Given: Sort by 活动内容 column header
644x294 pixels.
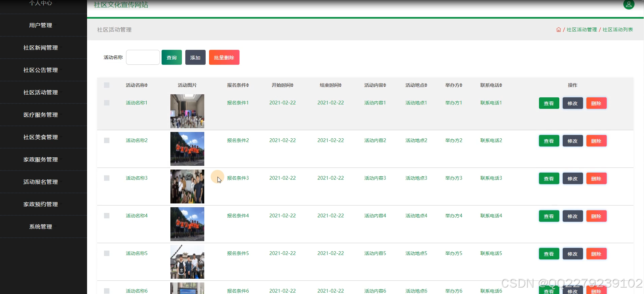Looking at the screenshot, I should (375, 85).
